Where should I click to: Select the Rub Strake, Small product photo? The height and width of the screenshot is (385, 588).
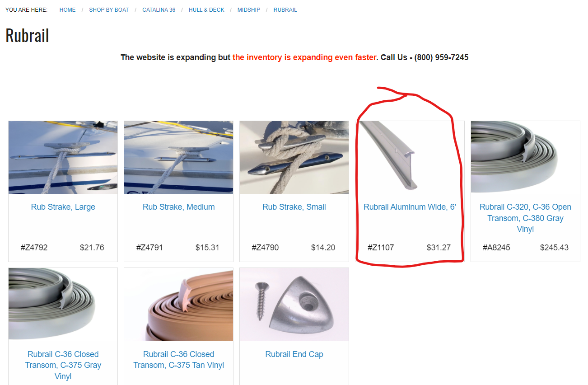[x=294, y=157]
